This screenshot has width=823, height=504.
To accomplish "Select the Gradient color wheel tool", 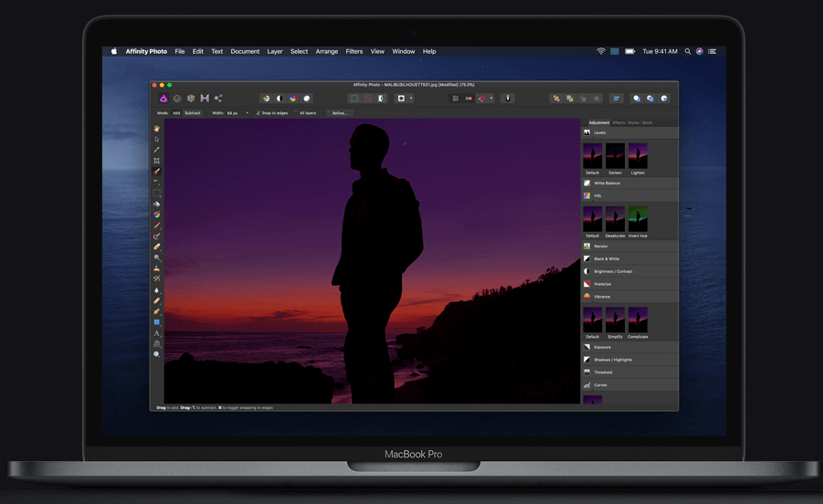I will (x=156, y=215).
